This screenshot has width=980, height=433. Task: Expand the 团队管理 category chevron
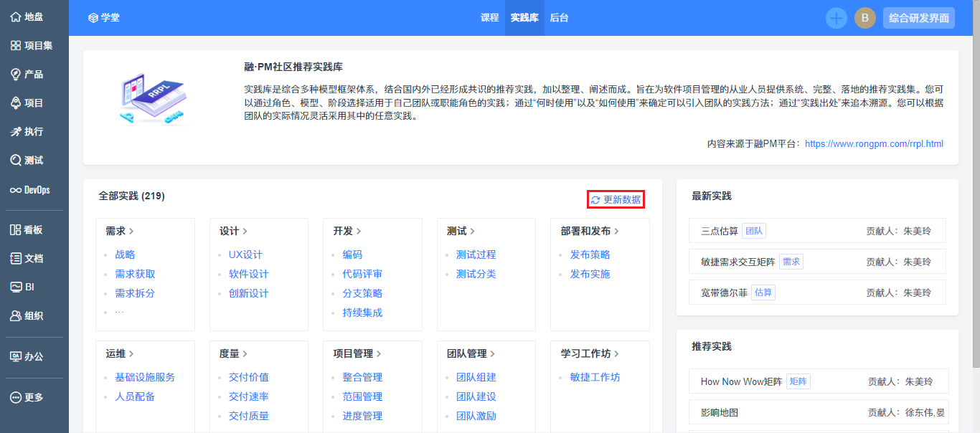(493, 354)
